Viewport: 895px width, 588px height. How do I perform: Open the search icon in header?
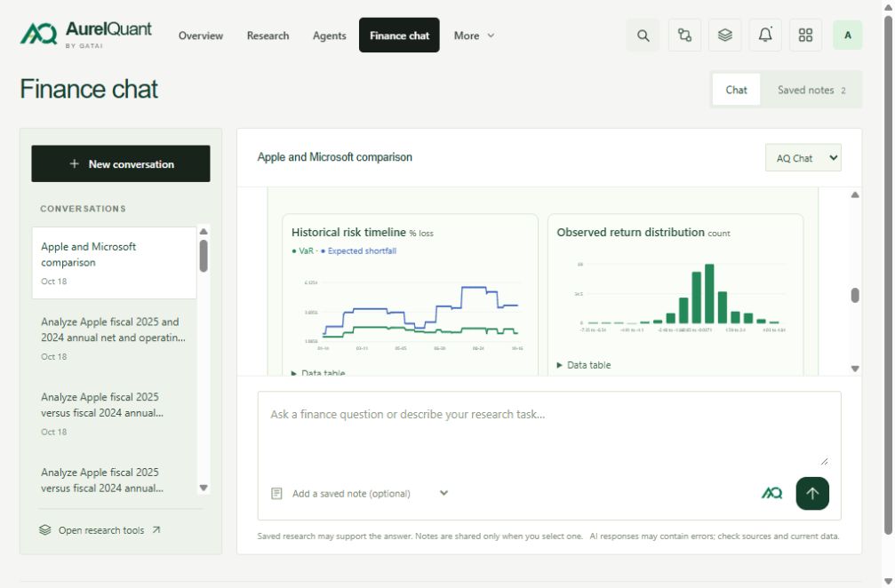[x=643, y=36]
